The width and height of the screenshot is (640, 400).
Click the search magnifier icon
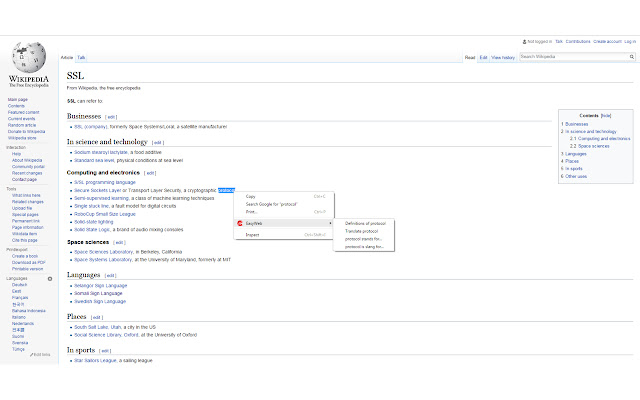click(x=631, y=57)
